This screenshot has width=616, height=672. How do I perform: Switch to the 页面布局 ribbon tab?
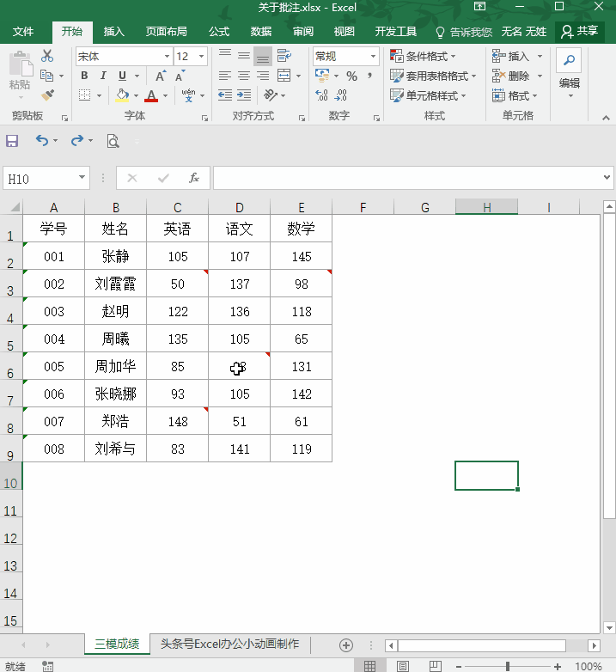coord(166,32)
